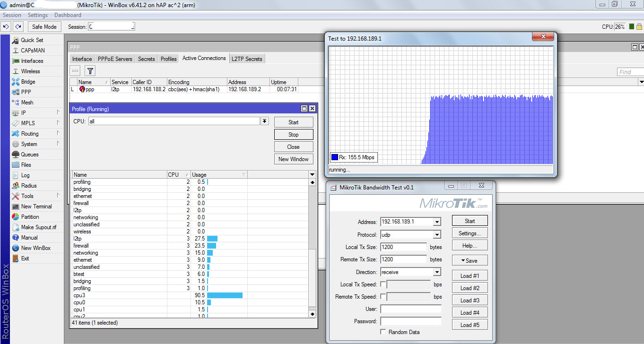
Task: Open Manual from the sidebar
Action: [29, 238]
